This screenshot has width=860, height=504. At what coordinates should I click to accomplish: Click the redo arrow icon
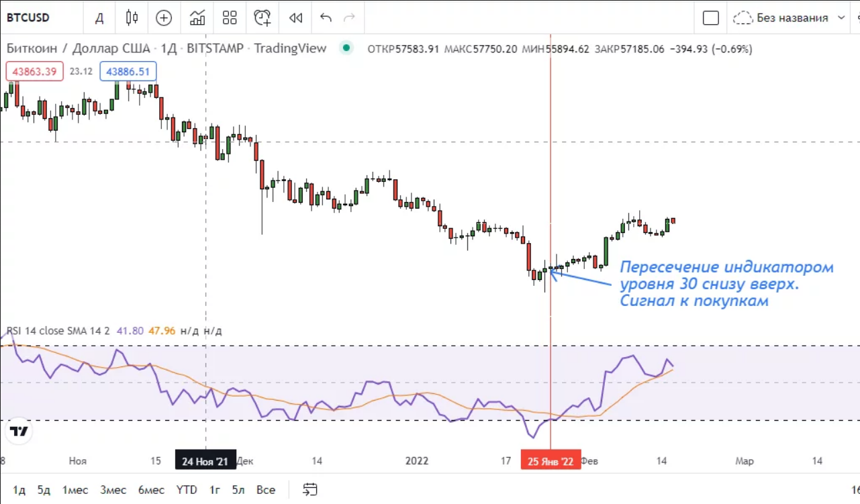[x=349, y=18]
